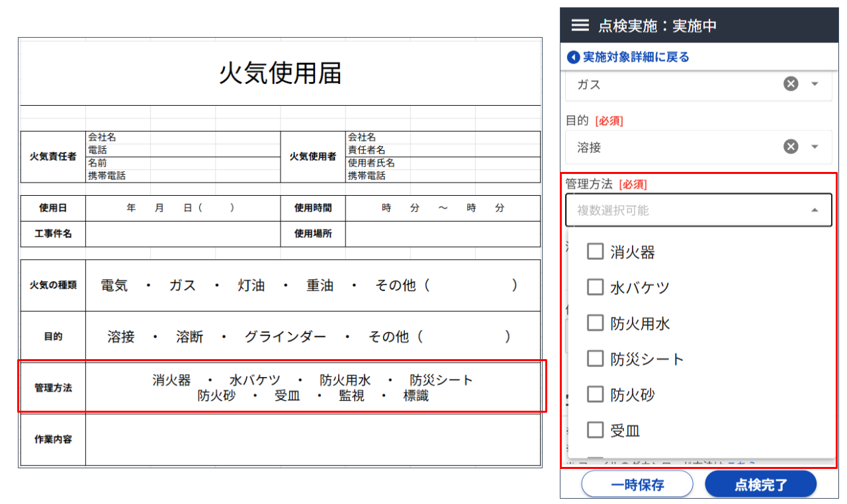Check the 受皿 checkbox
This screenshot has height=504, width=847.
595,430
